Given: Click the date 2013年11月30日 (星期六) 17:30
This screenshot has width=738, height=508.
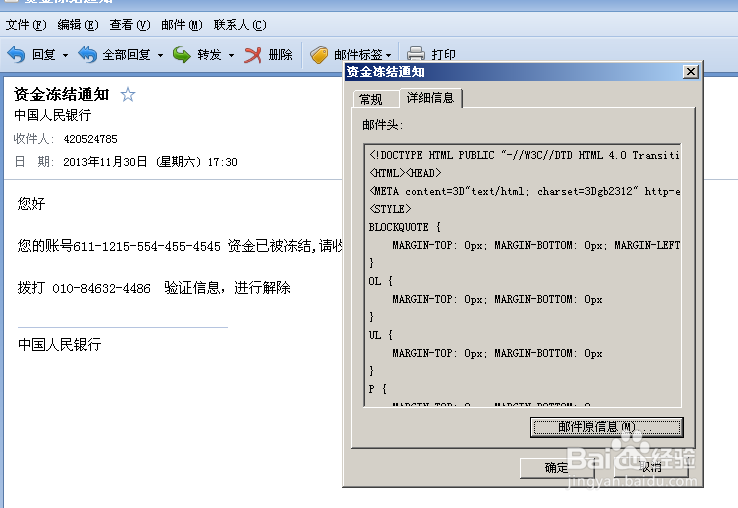Looking at the screenshot, I should 150,162.
